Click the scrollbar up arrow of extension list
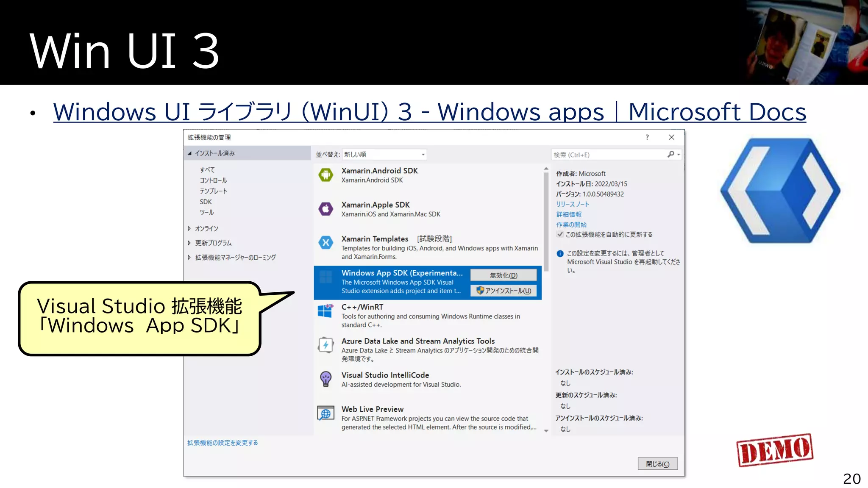Screen dimensions: 868x488 click(x=546, y=169)
